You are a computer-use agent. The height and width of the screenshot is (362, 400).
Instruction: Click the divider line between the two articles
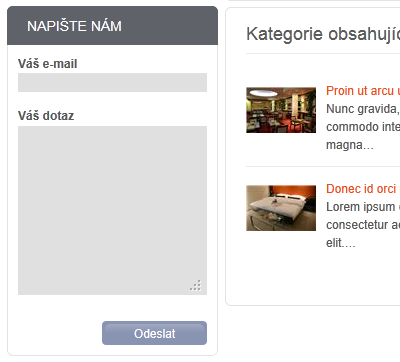point(323,166)
